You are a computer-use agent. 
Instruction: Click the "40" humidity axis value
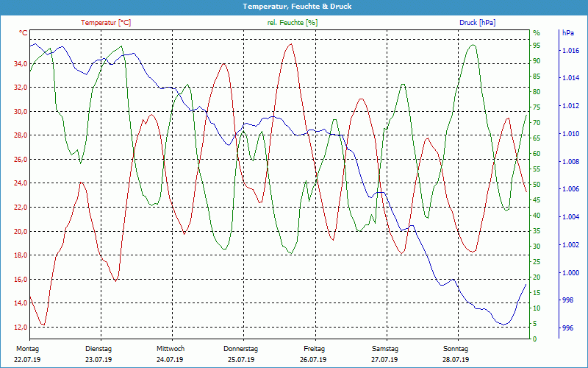point(537,216)
